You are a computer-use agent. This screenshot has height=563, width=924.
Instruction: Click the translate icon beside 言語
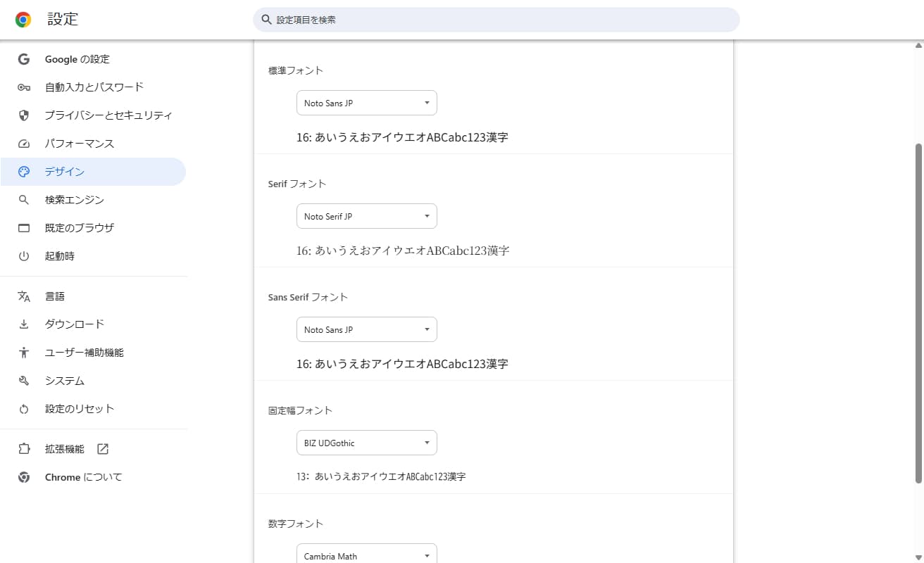click(x=24, y=296)
